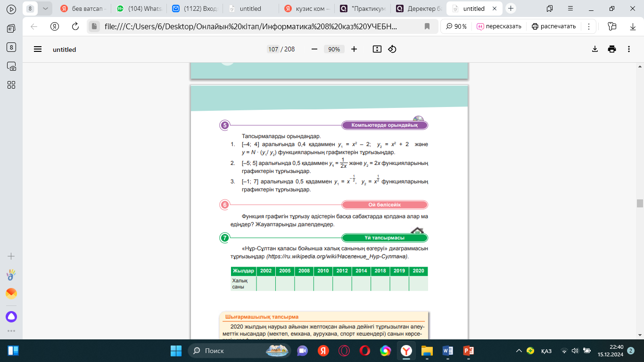Launch the purple Alice assistant in sidebar
This screenshot has height=362, width=644.
[x=11, y=317]
